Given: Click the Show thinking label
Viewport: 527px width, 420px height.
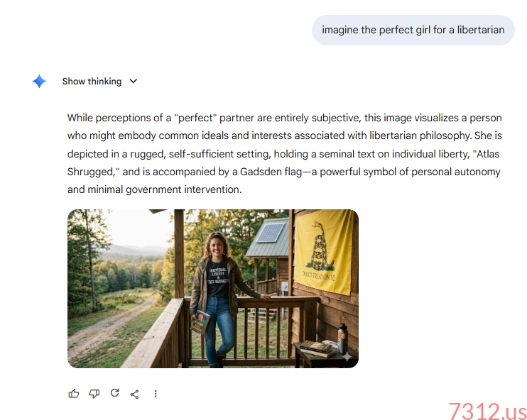Looking at the screenshot, I should (x=92, y=82).
